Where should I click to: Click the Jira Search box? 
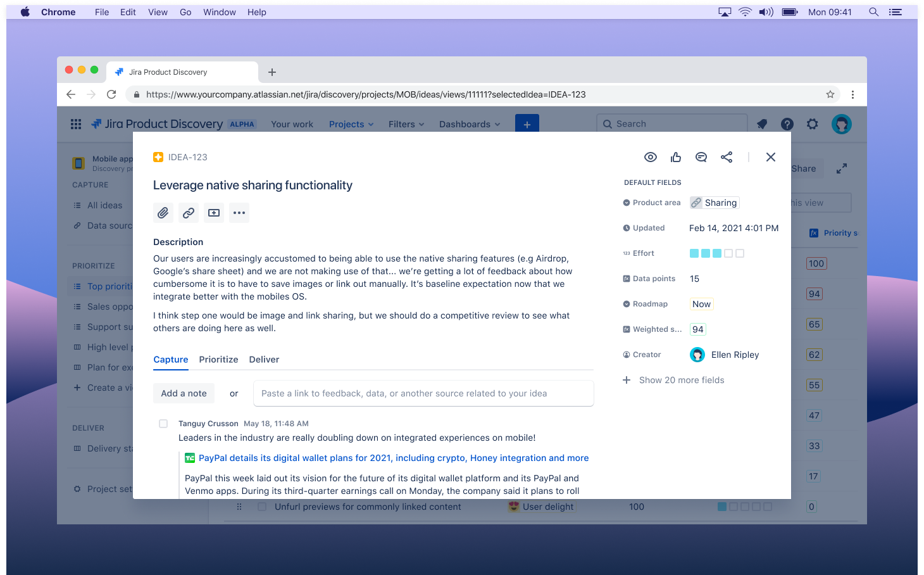(x=672, y=124)
